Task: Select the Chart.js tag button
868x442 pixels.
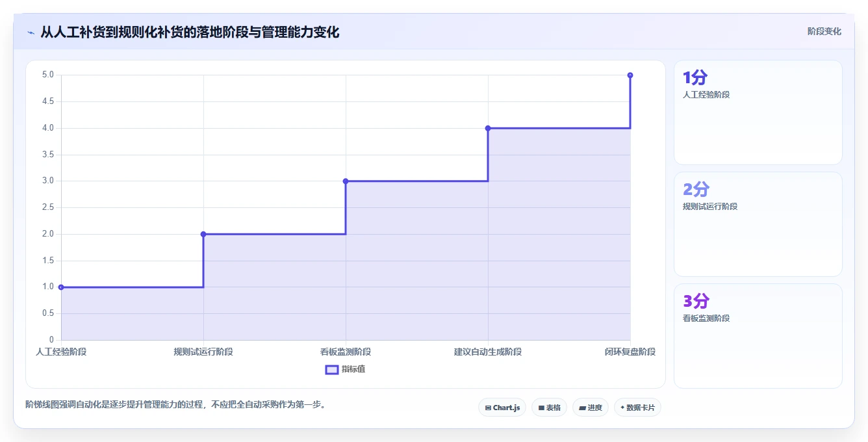Action: coord(502,408)
